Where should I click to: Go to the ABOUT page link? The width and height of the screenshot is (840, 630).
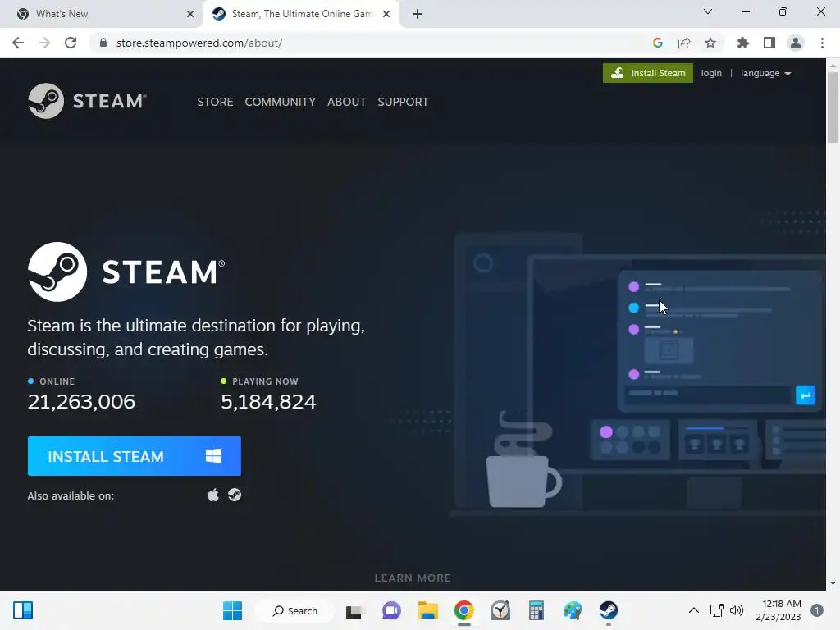click(347, 102)
